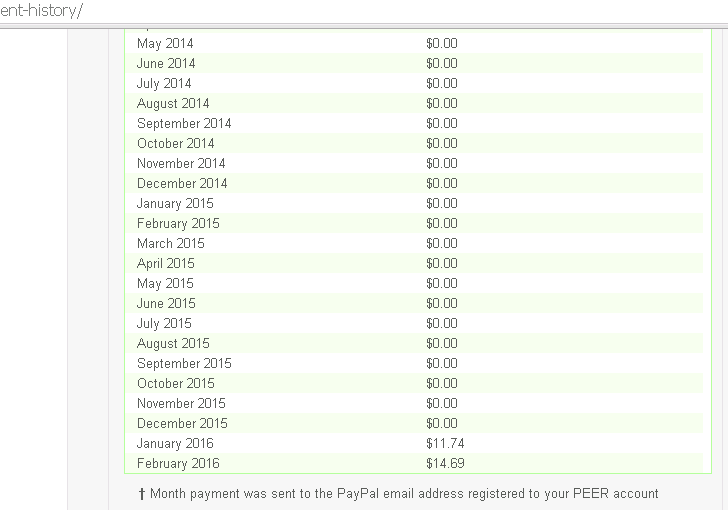728x510 pixels.
Task: Click the PayPal month payment footnote text
Action: [398, 493]
